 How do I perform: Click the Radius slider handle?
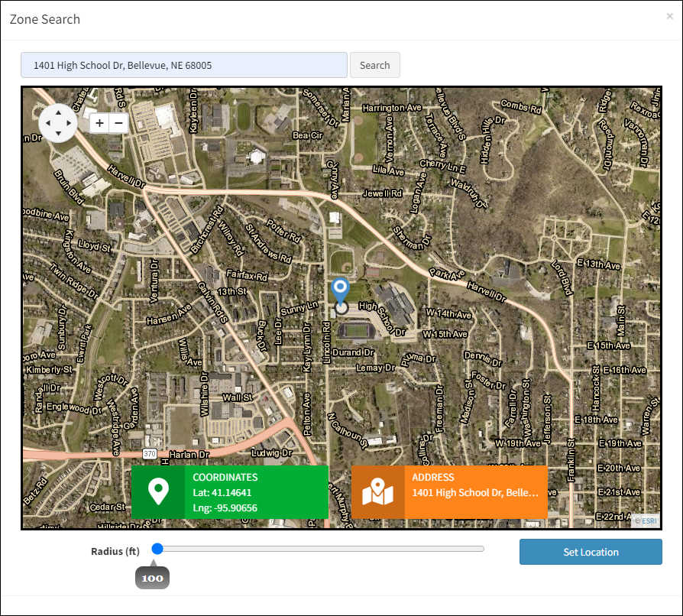[x=157, y=549]
